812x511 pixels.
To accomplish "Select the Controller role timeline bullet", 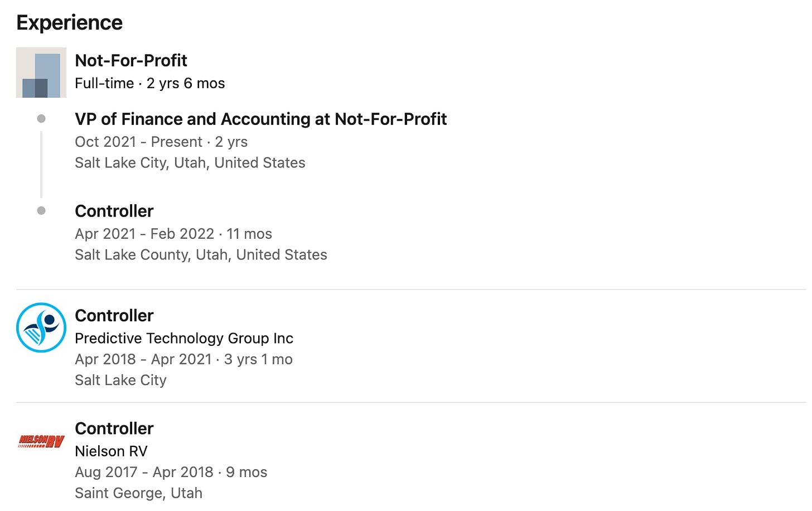I will (41, 210).
